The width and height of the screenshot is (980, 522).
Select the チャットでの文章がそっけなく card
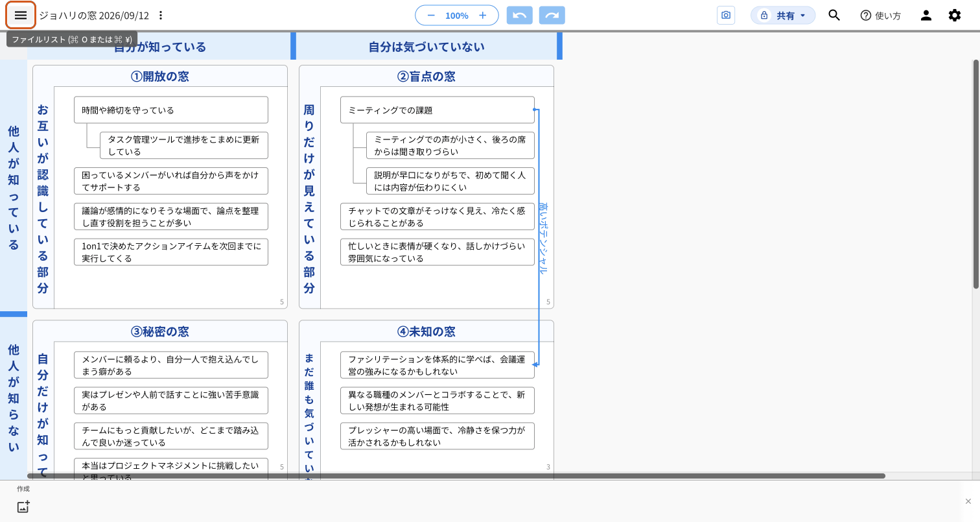[437, 217]
